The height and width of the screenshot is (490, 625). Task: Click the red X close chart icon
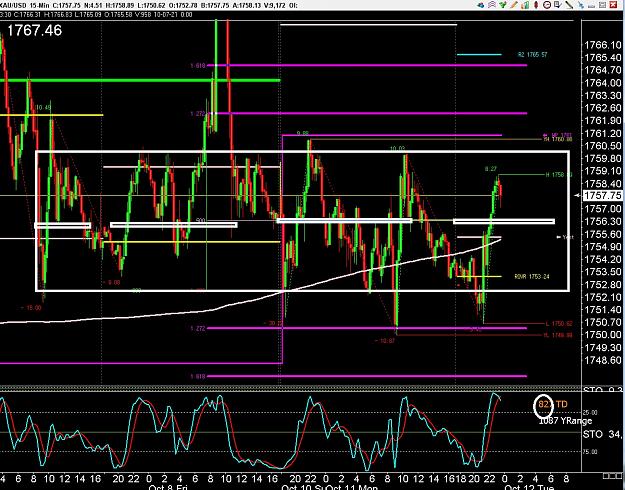pyautogui.click(x=613, y=5)
